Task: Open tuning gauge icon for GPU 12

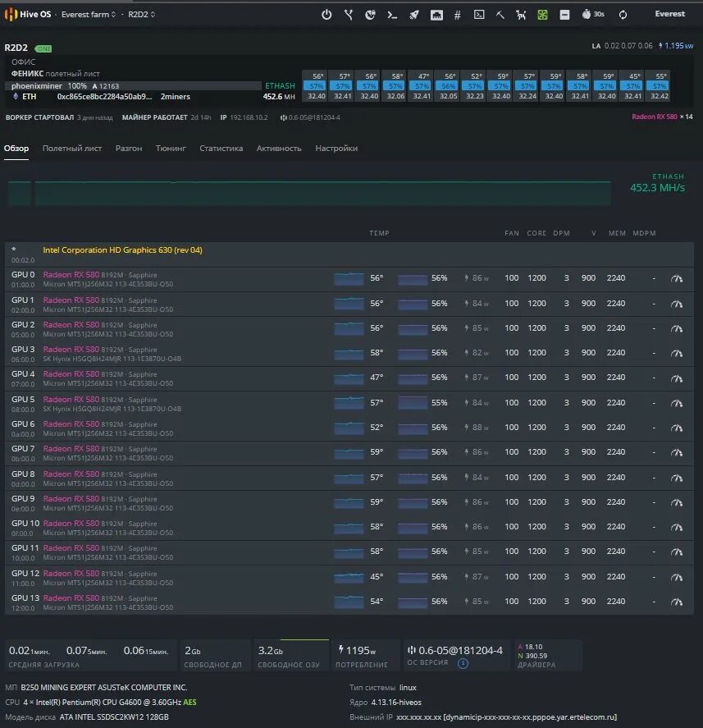Action: (x=677, y=577)
